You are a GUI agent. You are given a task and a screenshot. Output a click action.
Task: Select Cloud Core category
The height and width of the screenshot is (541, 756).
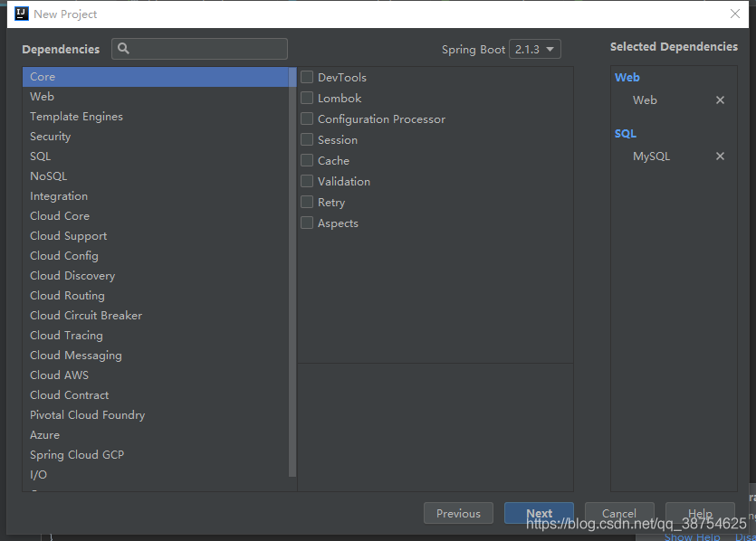tap(155, 216)
